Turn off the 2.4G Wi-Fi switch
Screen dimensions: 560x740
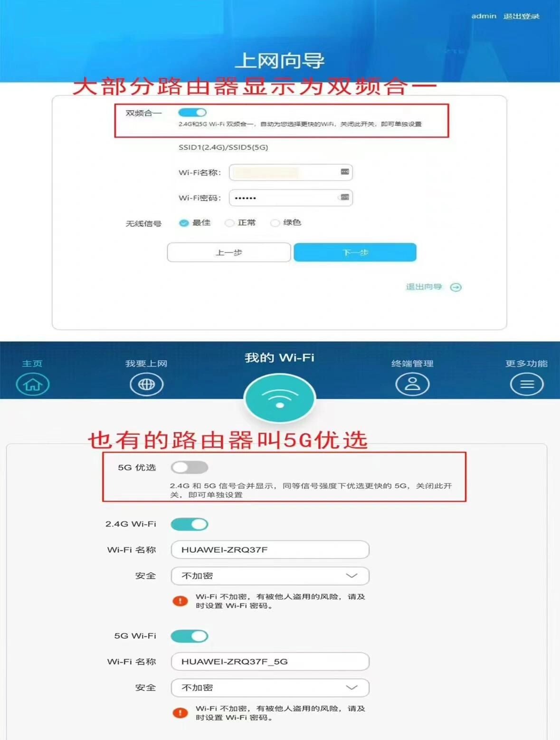pos(190,524)
